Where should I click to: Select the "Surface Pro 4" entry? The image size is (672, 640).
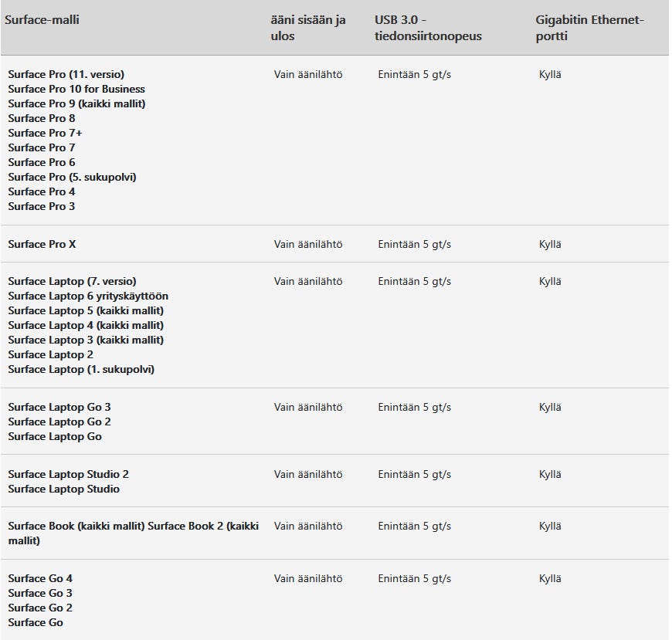click(x=42, y=191)
